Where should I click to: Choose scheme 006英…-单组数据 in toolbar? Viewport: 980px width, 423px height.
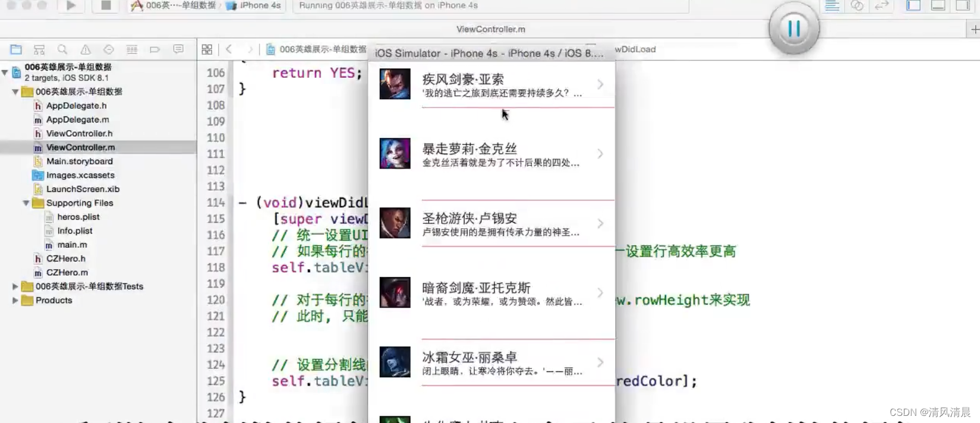(x=174, y=5)
